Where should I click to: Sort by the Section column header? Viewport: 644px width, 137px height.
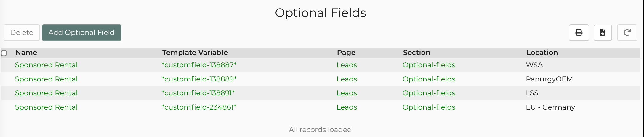[416, 53]
